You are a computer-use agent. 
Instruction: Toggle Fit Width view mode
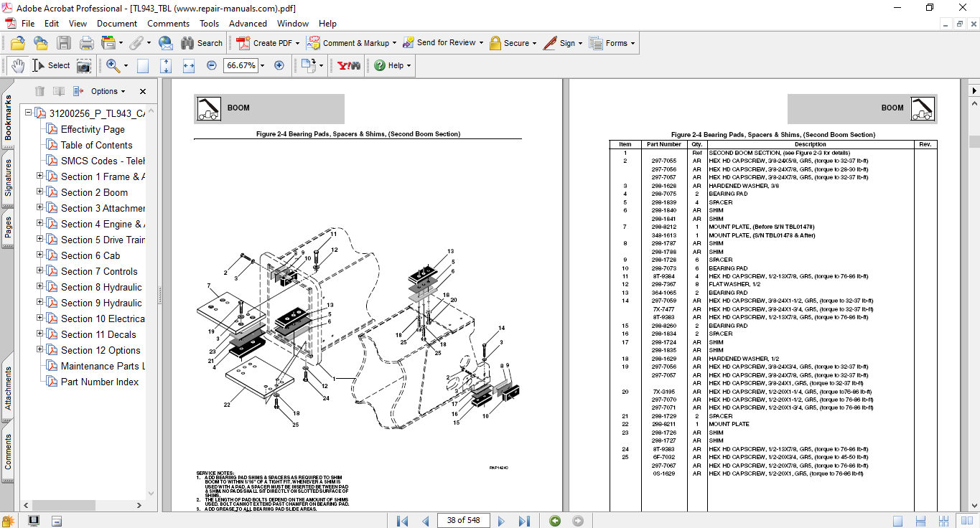coord(189,65)
